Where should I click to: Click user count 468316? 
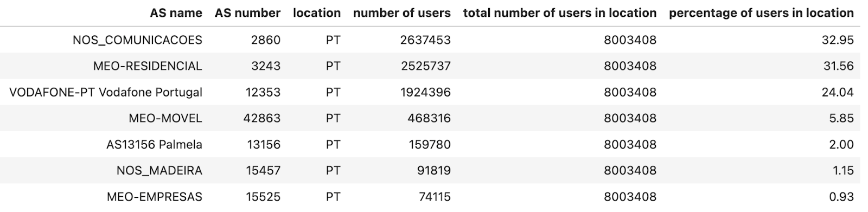(x=429, y=118)
